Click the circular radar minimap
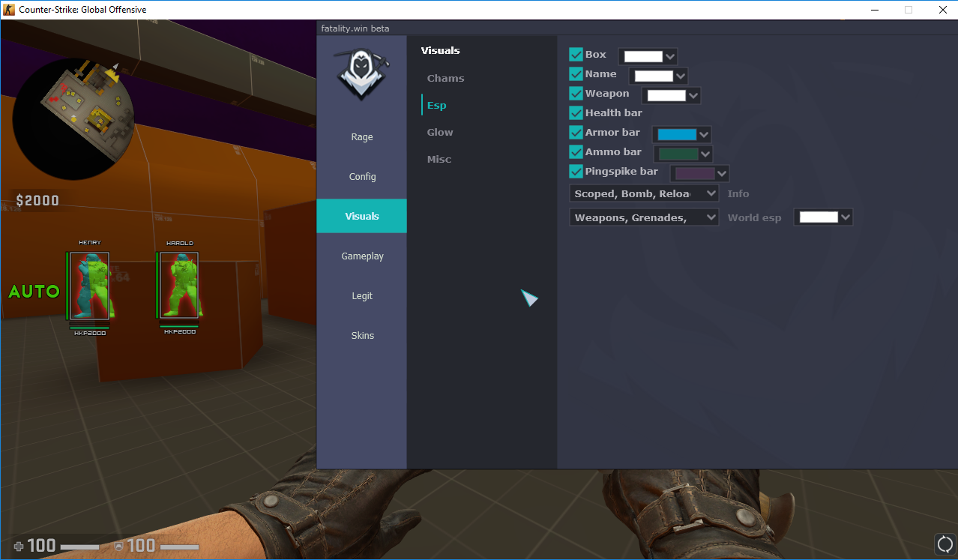958x560 pixels. (73, 120)
